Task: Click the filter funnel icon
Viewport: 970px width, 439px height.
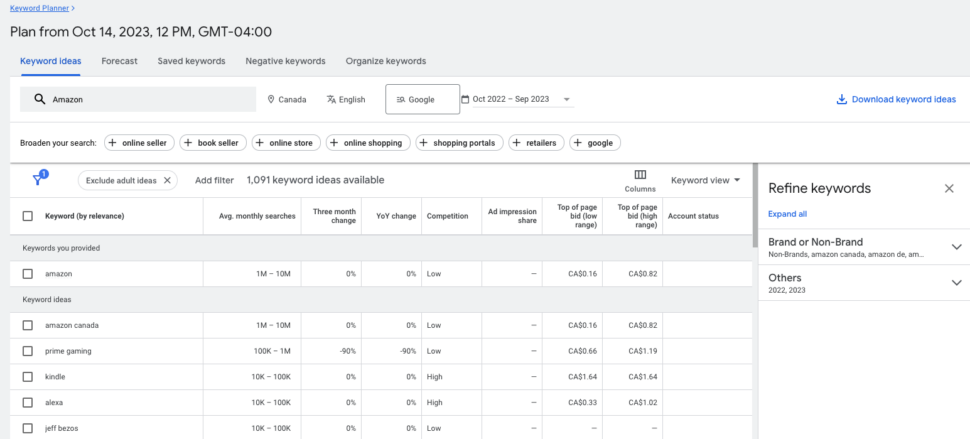Action: [39, 180]
